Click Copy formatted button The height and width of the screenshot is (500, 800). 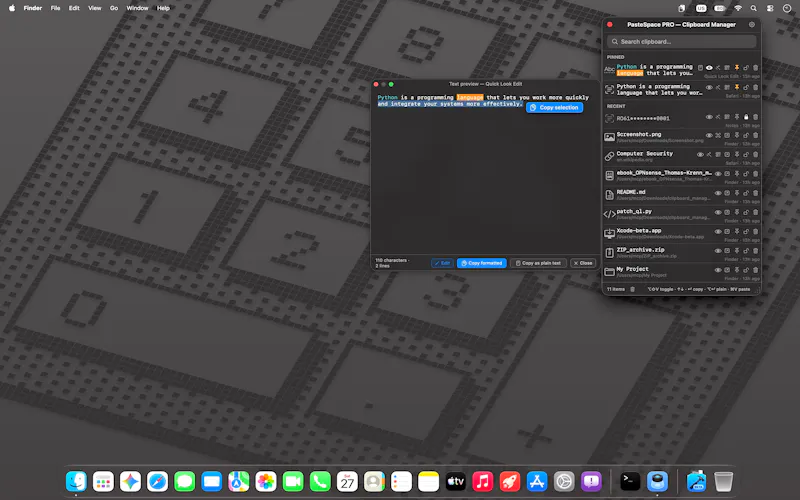click(482, 263)
